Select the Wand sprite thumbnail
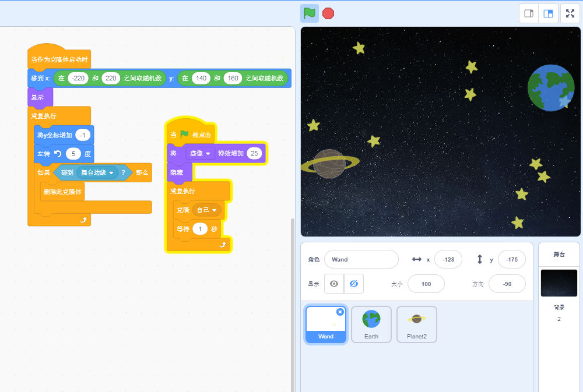Image resolution: width=583 pixels, height=392 pixels. click(x=326, y=324)
